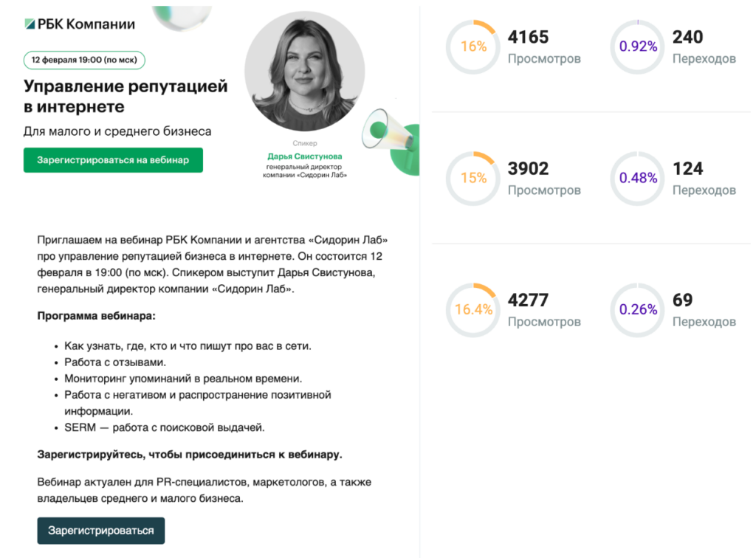
Task: Select the 4277 Просмотров statistic
Action: [544, 310]
